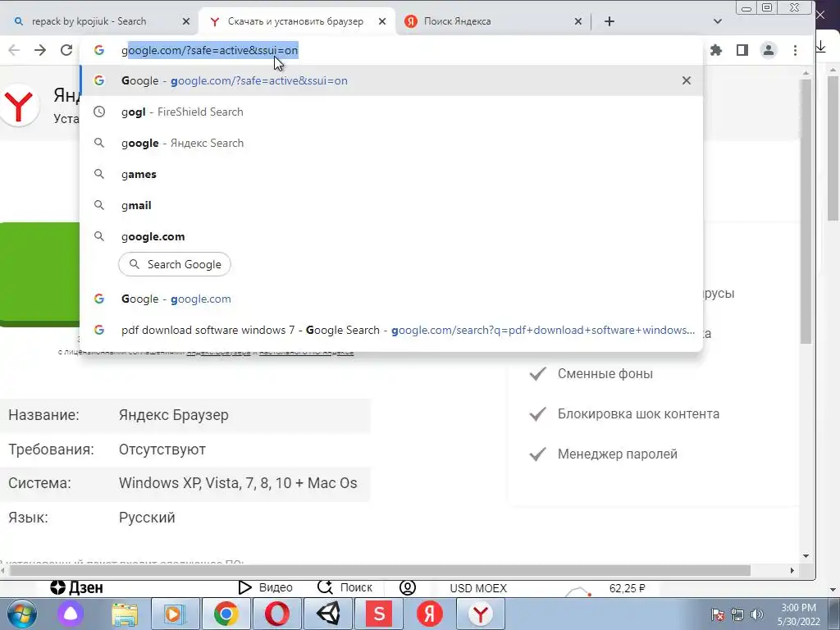Click the taskbar clock showing 3:00 PM
The width and height of the screenshot is (840, 630).
coord(798,614)
